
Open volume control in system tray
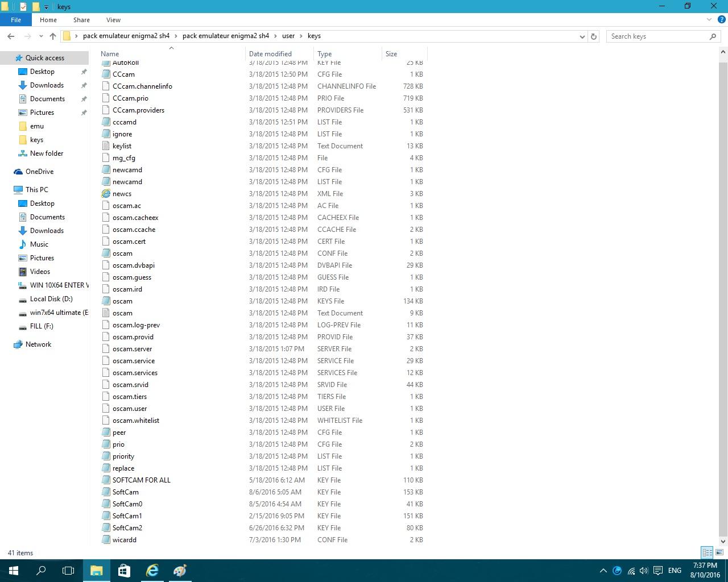click(x=644, y=571)
